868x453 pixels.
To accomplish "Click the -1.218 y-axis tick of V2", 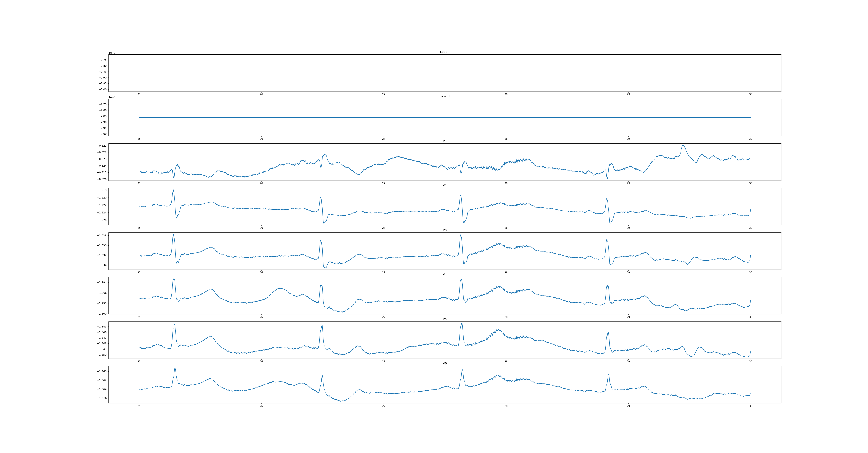I will tap(102, 190).
